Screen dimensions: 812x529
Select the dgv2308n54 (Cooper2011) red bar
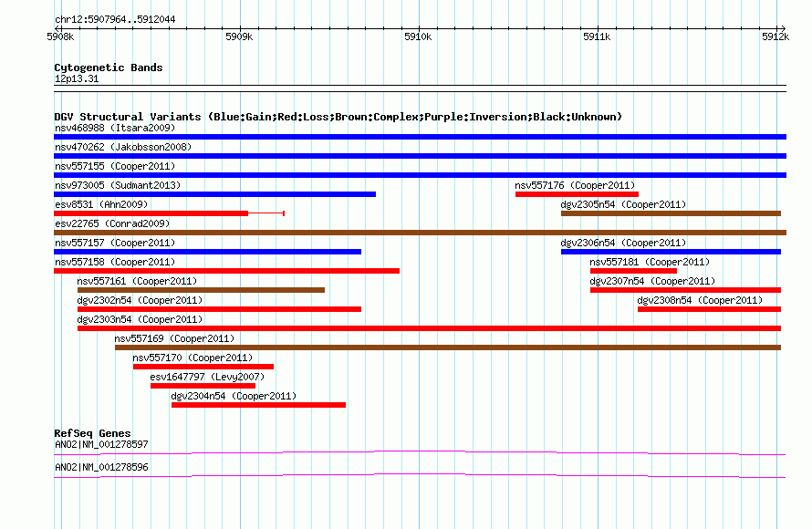pos(709,309)
